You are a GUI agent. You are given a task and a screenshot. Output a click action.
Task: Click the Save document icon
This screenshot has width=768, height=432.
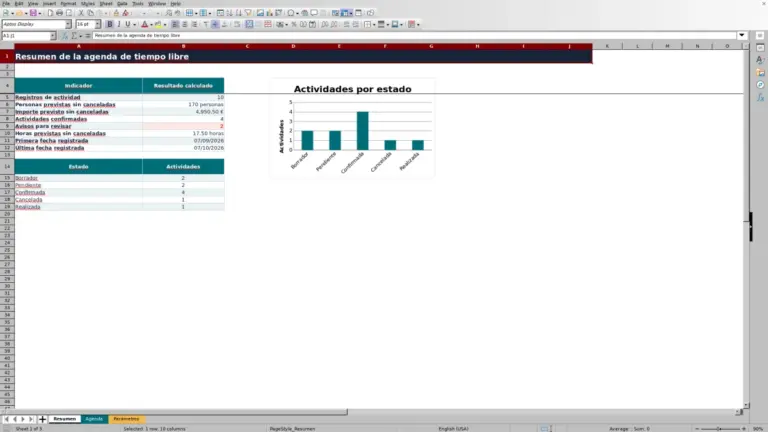pos(33,13)
